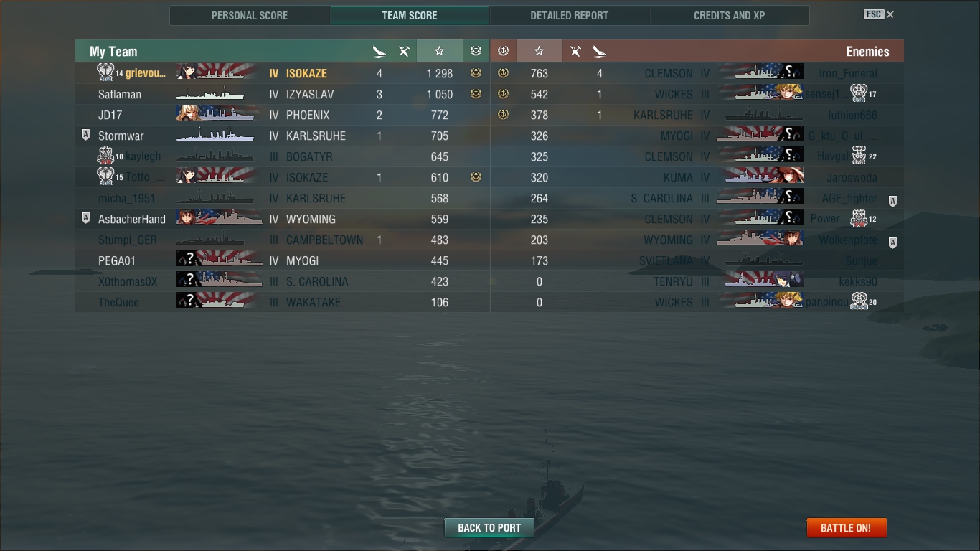Image resolution: width=980 pixels, height=551 pixels.
Task: Click the Back to Port button
Action: point(489,527)
